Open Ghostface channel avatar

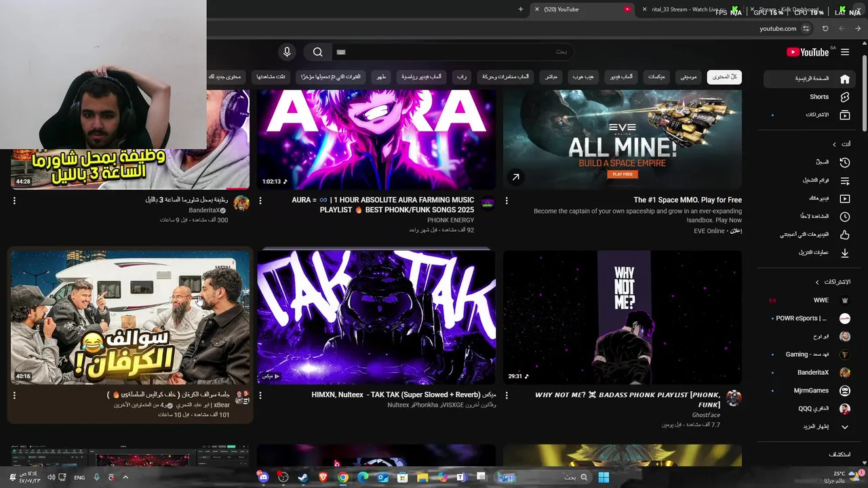click(733, 398)
